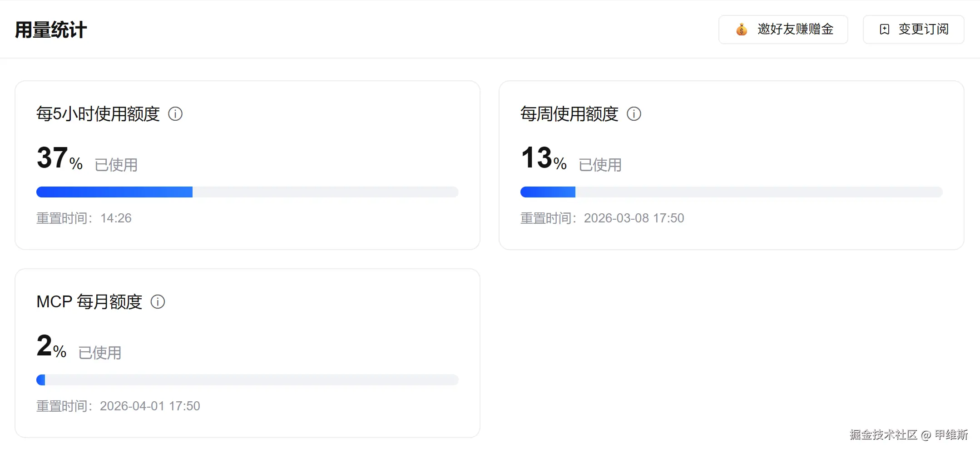
Task: Click the 37% used figure
Action: tap(59, 158)
